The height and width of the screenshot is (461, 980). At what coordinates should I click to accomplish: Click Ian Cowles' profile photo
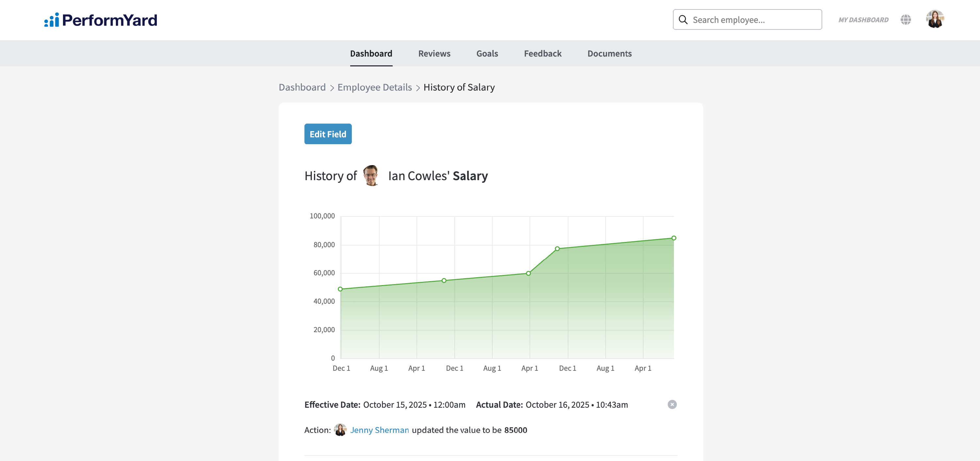tap(371, 176)
